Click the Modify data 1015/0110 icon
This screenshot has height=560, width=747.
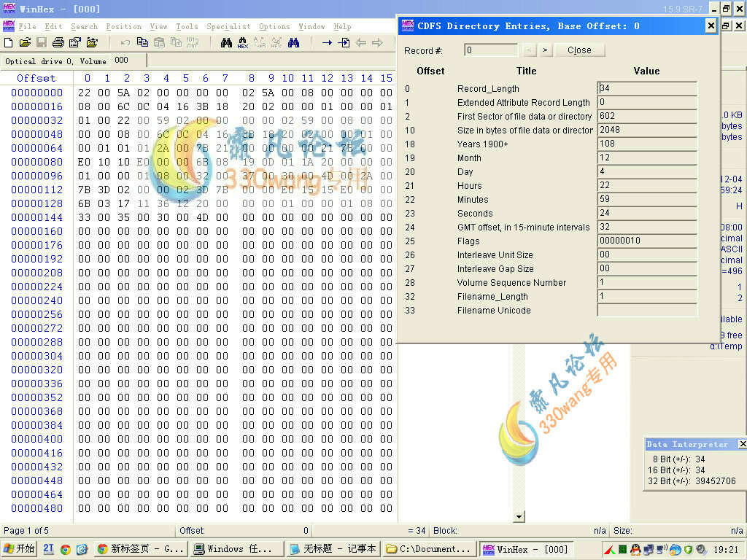click(193, 42)
